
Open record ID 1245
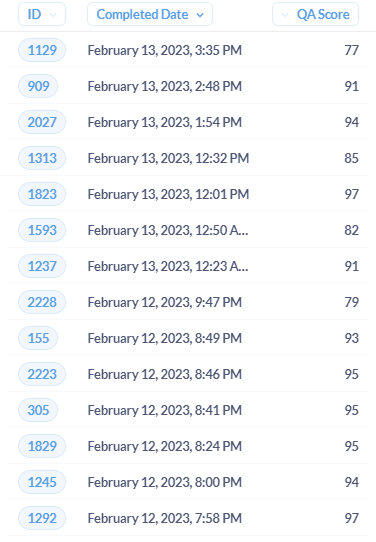(x=42, y=482)
